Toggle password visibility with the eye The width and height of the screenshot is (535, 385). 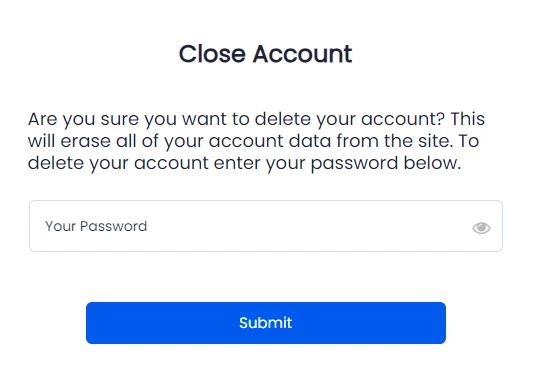(x=481, y=228)
